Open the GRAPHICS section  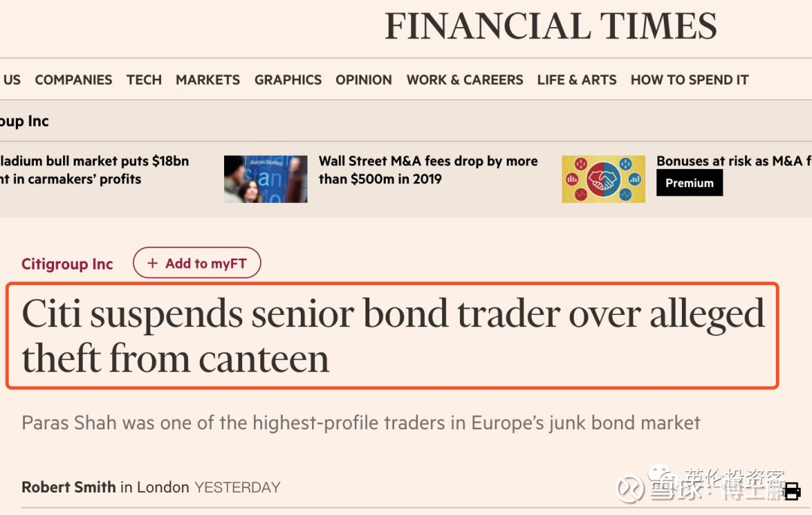tap(288, 80)
